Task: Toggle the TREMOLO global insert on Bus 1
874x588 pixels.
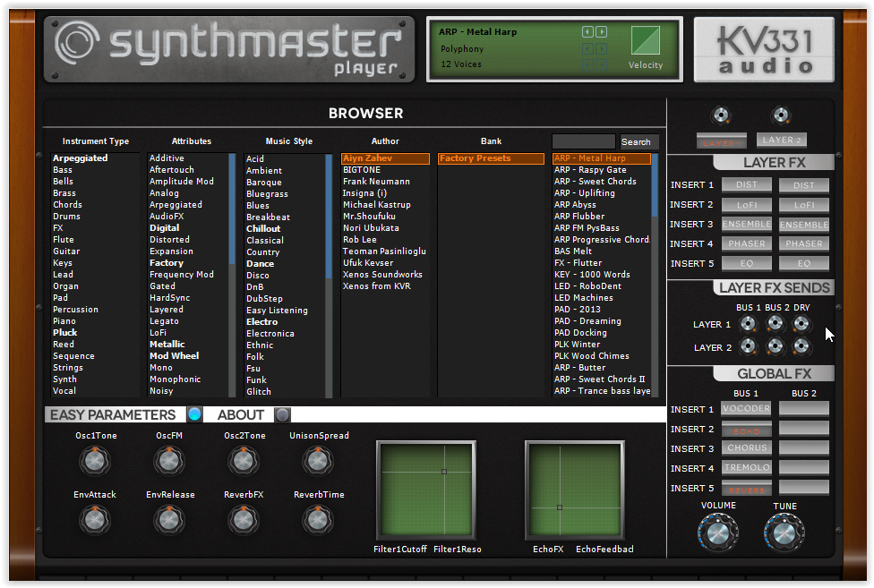Action: point(746,468)
